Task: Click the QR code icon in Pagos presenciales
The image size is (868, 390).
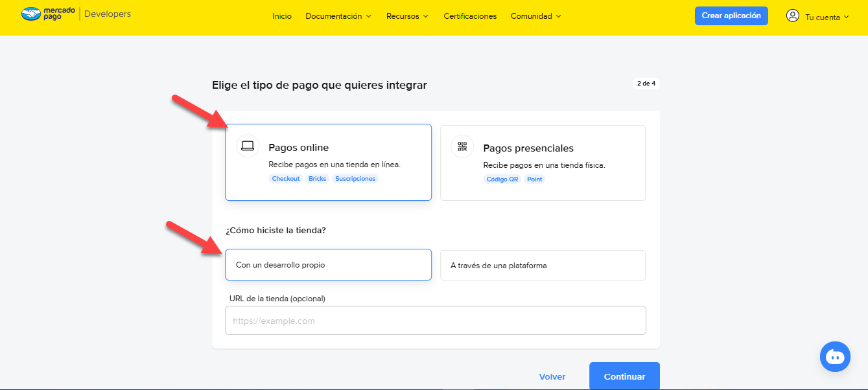Action: [462, 146]
